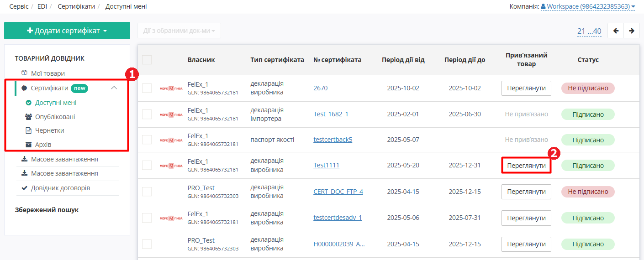Click Переглянути for certificate CERT_DOC_FTP_4
This screenshot has height=260, width=644.
pos(526,192)
